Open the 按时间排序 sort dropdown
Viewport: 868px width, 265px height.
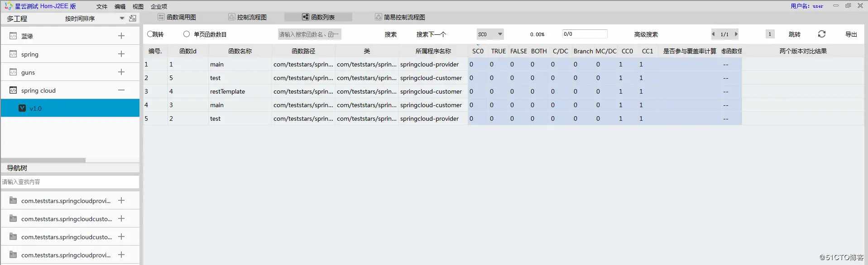[x=122, y=19]
